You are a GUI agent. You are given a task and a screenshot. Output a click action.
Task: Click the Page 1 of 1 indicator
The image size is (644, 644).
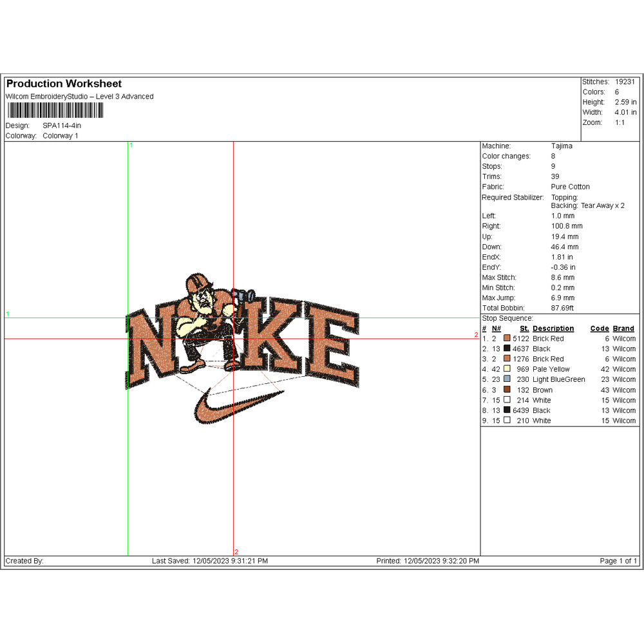(x=618, y=561)
